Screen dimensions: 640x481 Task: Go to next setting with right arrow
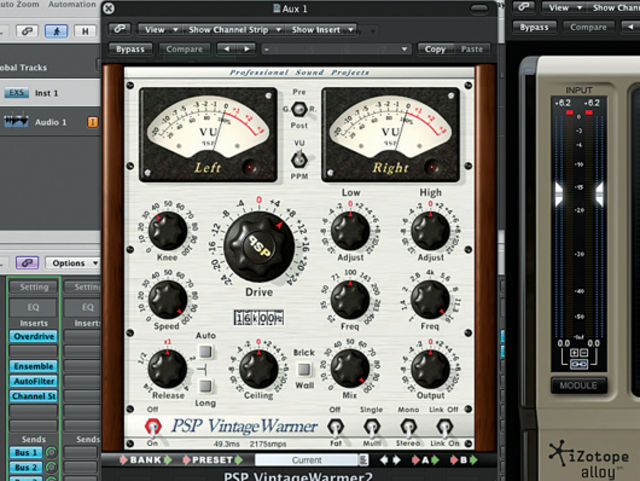246,49
